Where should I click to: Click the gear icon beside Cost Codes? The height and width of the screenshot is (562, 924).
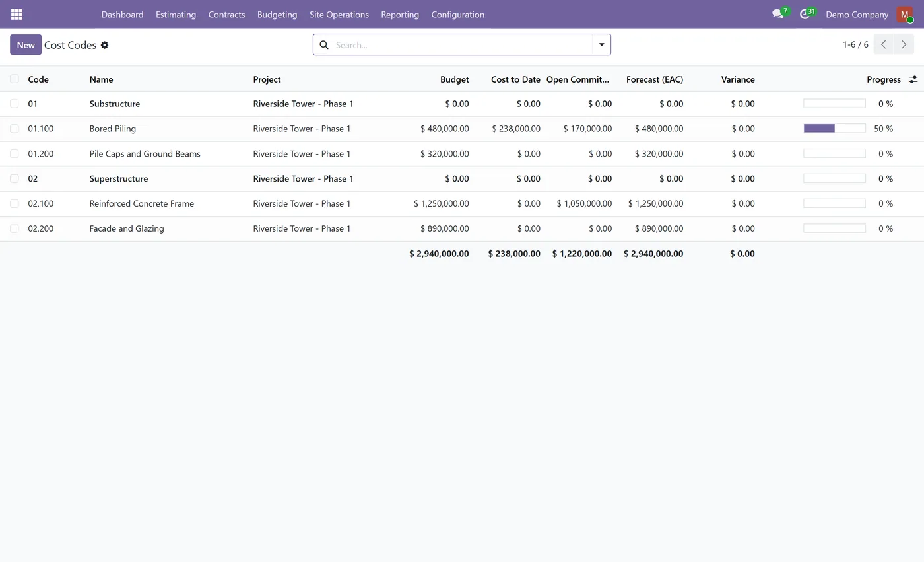(x=104, y=45)
